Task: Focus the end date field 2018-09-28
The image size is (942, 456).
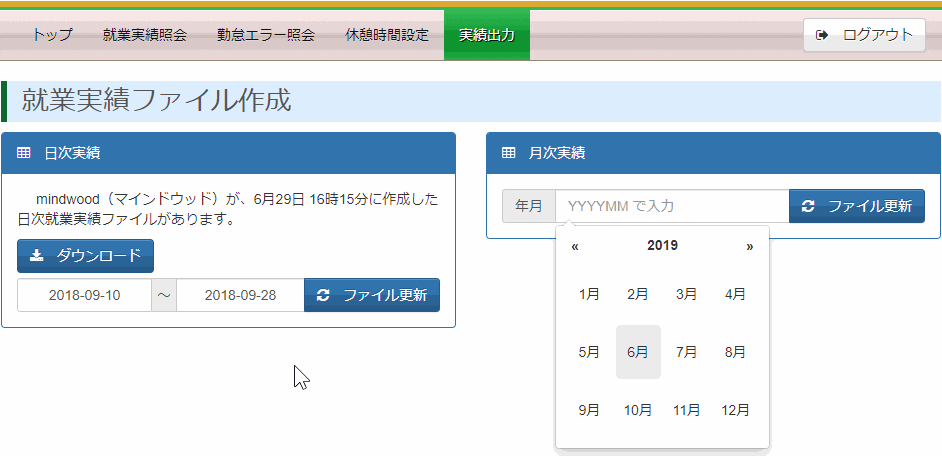Action: pyautogui.click(x=240, y=295)
